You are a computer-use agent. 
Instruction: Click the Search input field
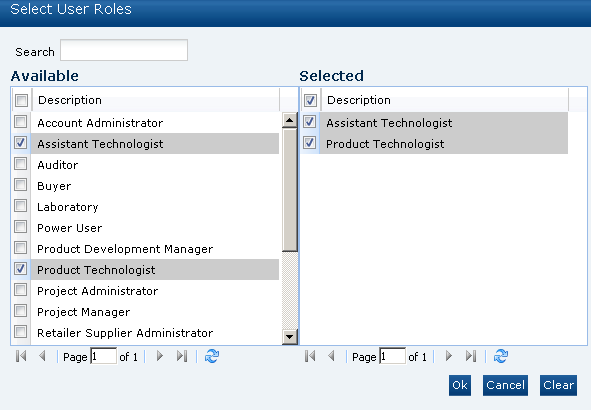click(124, 50)
